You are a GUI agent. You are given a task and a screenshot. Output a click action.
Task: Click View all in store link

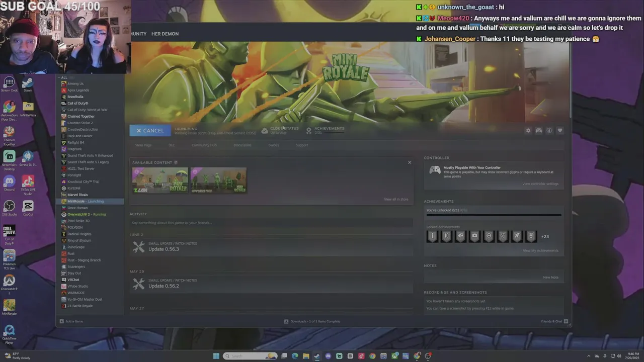tap(396, 200)
